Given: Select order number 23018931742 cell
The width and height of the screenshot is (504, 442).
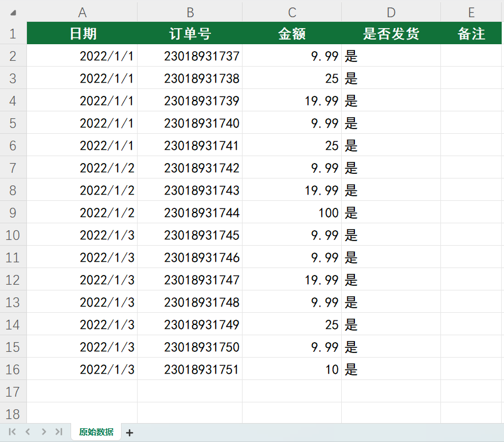Looking at the screenshot, I should (x=190, y=168).
